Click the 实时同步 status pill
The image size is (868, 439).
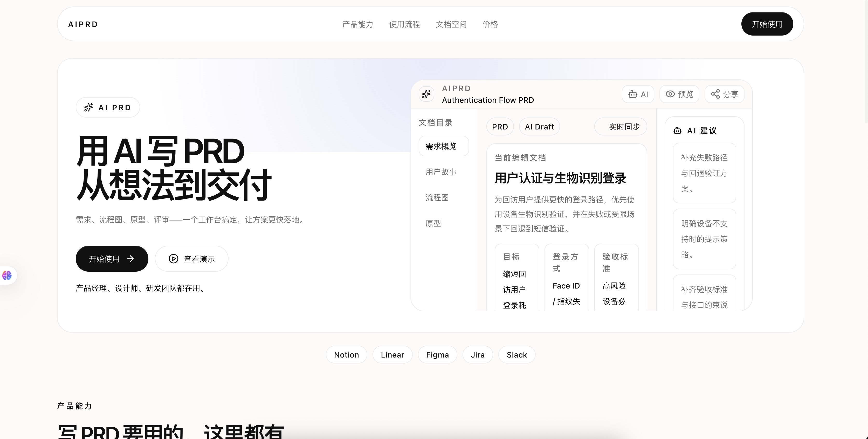(x=621, y=127)
